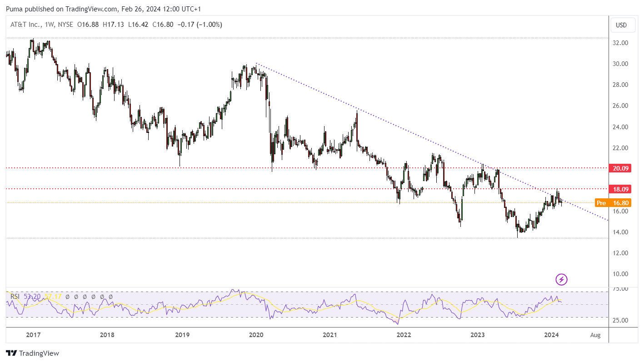
Task: Select the 18.09 red price level label
Action: pos(621,189)
